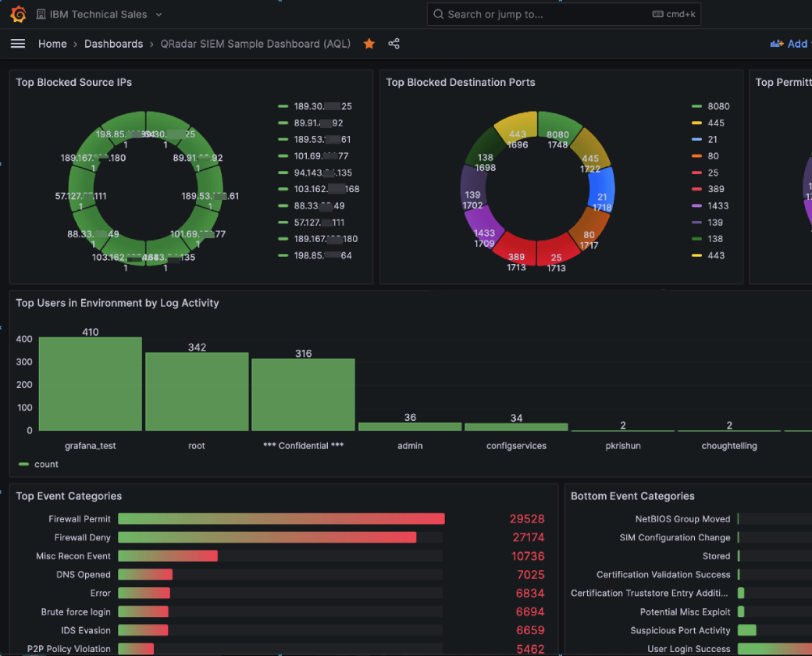Select Home in the breadcrumb bar

[52, 44]
